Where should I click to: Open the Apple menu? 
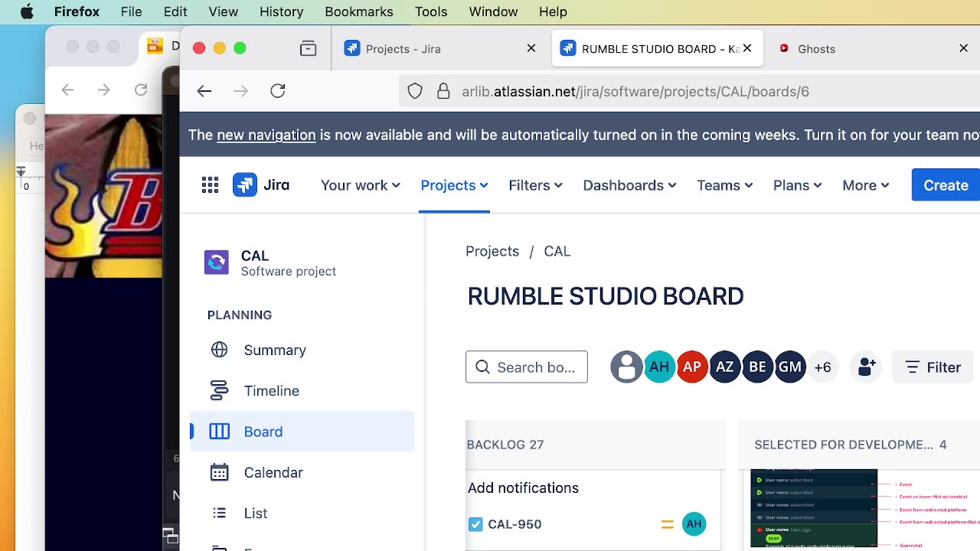pos(26,11)
